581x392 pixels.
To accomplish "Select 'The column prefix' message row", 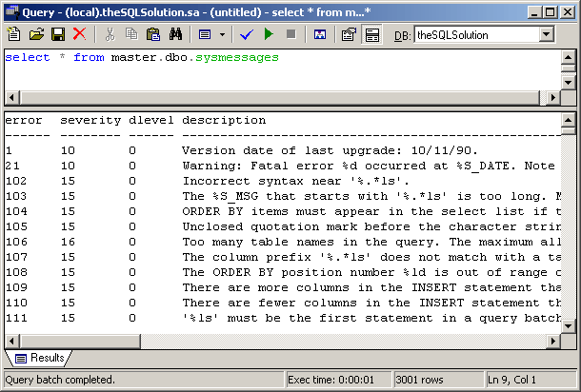I will tap(282, 257).
